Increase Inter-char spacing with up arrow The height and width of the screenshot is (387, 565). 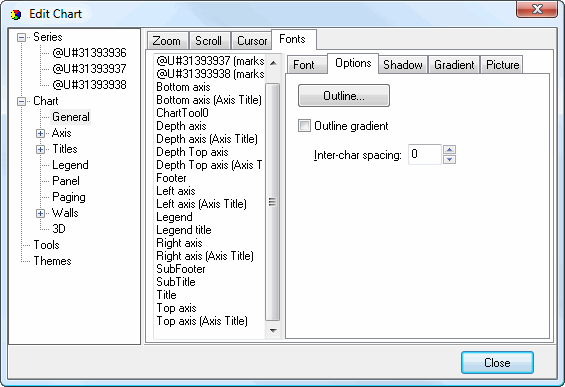(x=449, y=150)
